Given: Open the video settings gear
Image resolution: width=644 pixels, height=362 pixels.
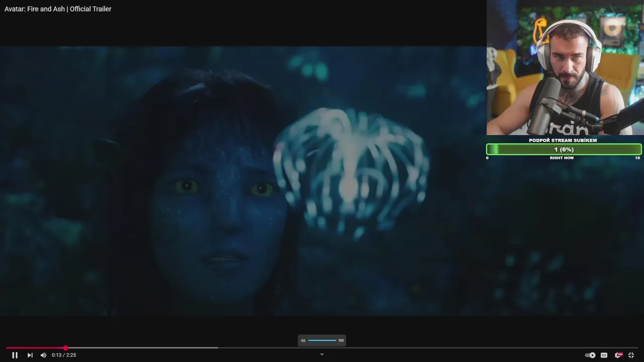Looking at the screenshot, I should coord(618,355).
